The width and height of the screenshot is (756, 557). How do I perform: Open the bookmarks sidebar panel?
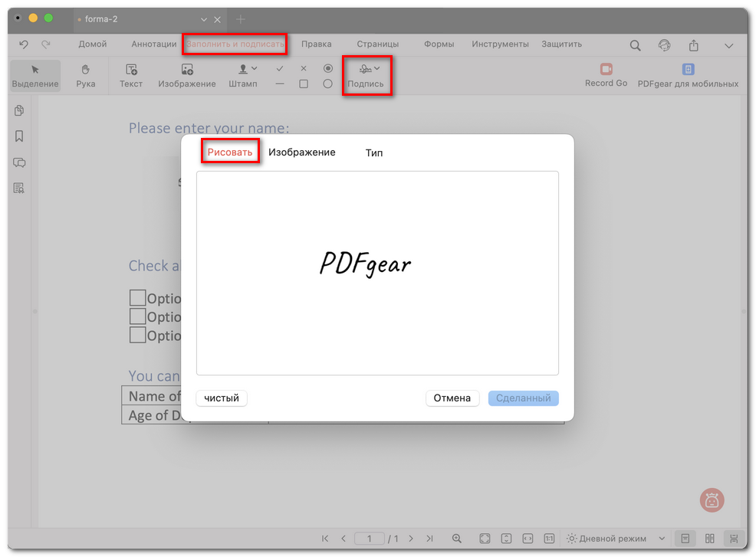pos(19,136)
